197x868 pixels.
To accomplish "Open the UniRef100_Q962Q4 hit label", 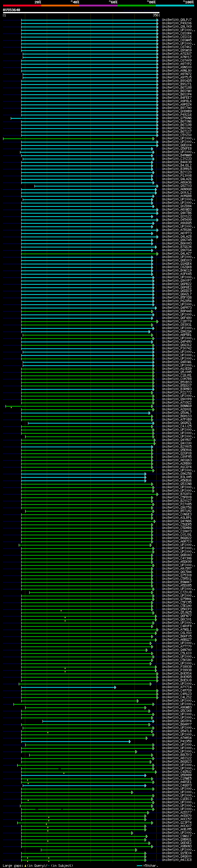I will [177, 332].
